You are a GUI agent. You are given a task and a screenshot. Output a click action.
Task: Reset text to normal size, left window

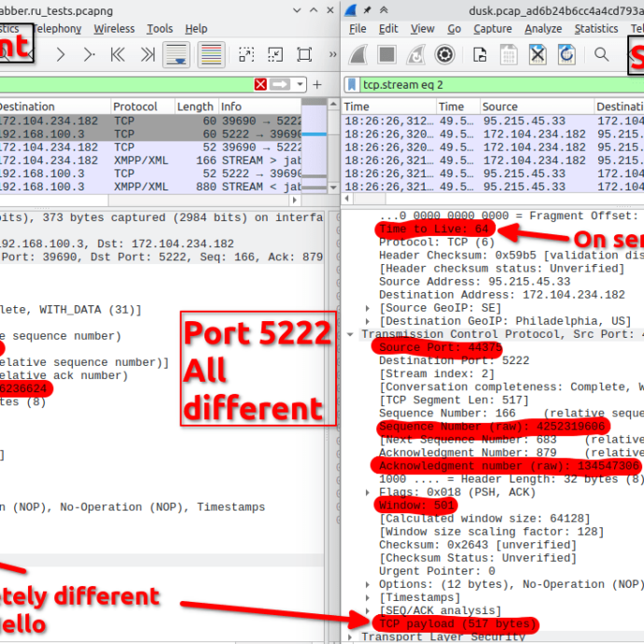tap(304, 55)
